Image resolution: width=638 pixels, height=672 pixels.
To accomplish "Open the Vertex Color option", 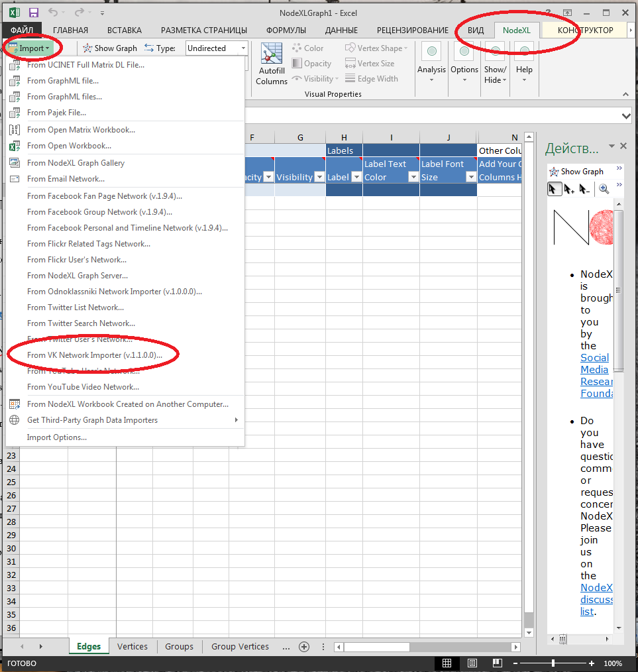I will point(307,48).
